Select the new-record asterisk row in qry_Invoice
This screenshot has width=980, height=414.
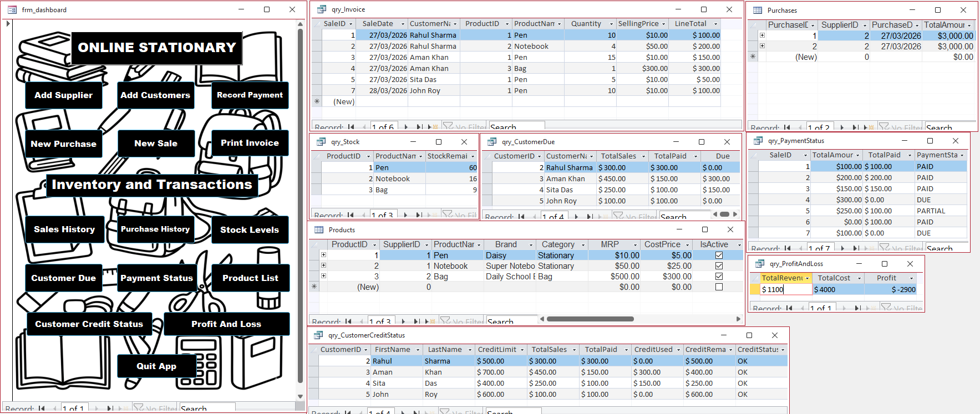click(317, 101)
